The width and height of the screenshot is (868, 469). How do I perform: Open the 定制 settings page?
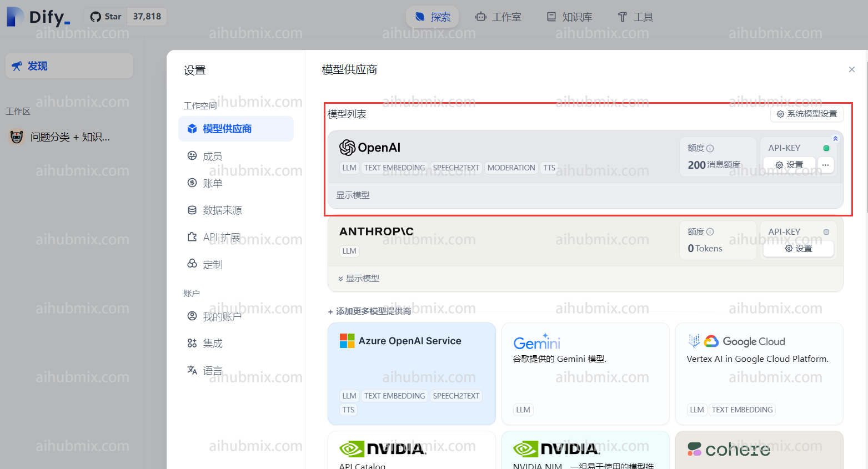(236, 264)
